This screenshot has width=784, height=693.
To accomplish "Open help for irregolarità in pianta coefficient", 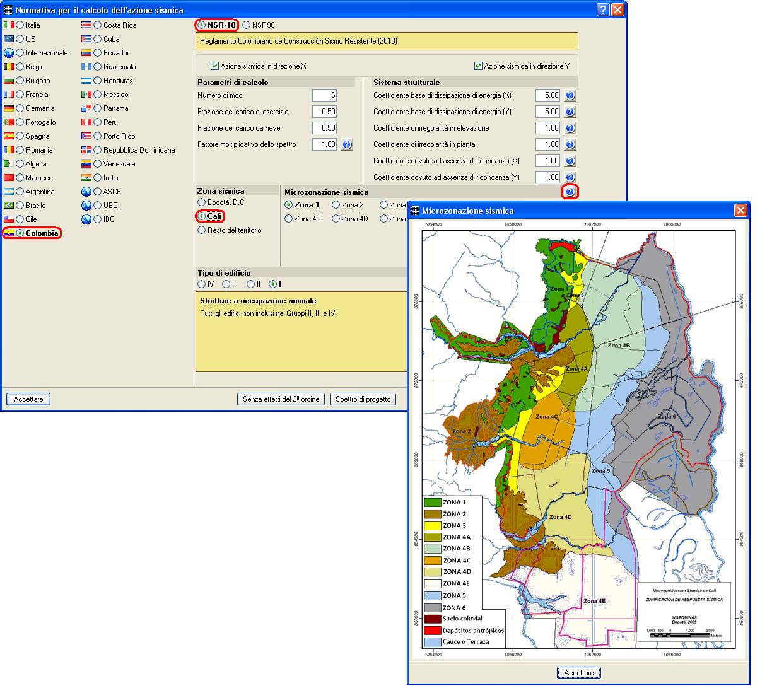I will click(570, 144).
